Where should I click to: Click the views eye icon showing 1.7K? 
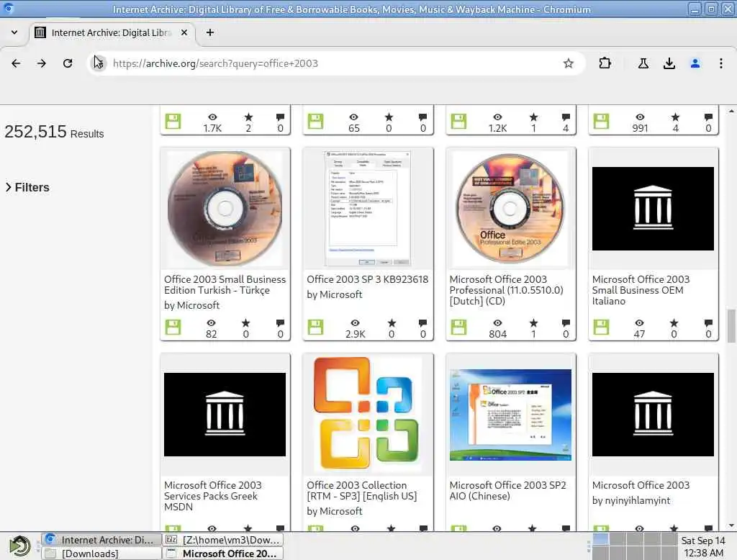click(x=212, y=117)
